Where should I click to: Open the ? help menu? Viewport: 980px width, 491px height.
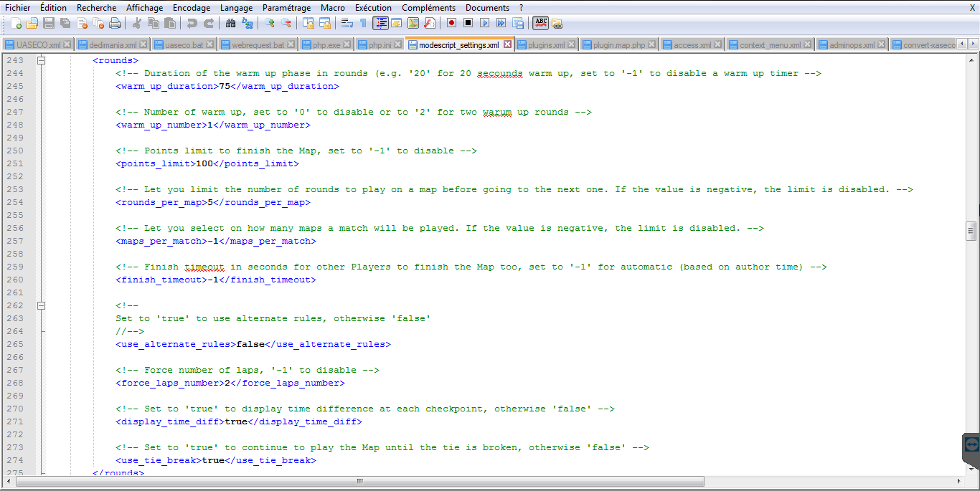[x=522, y=7]
